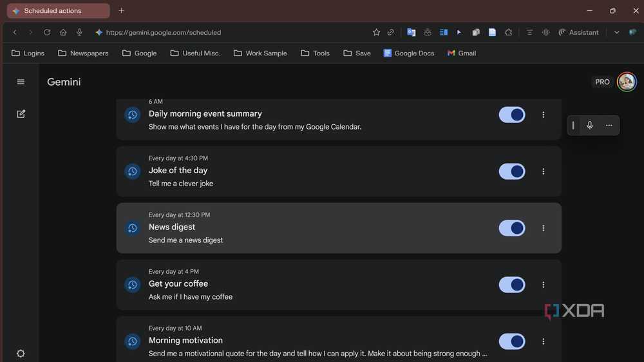The image size is (644, 362).
Task: Open more options for Get your coffee
Action: point(544,285)
